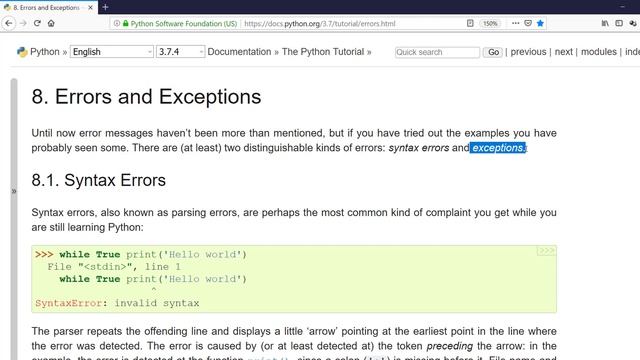Open the browser home page icon
This screenshot has height=360, width=640.
[51, 23]
